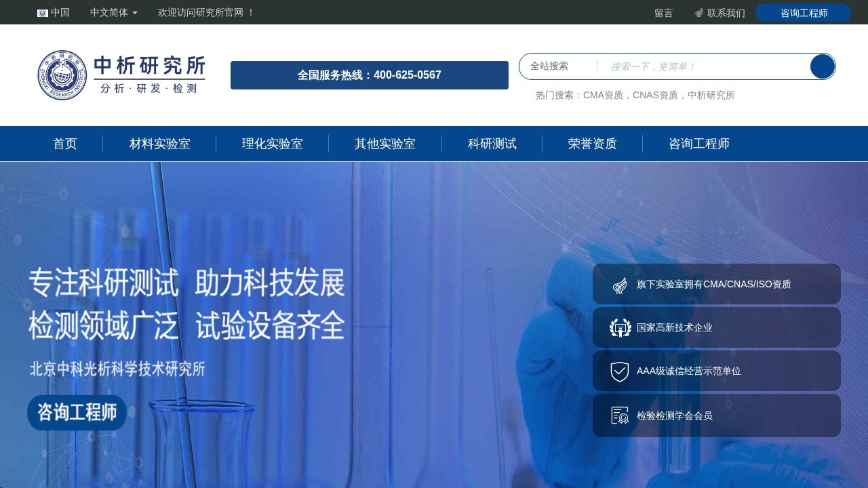Click the top 咨询工程师 button
868x488 pixels.
point(803,13)
